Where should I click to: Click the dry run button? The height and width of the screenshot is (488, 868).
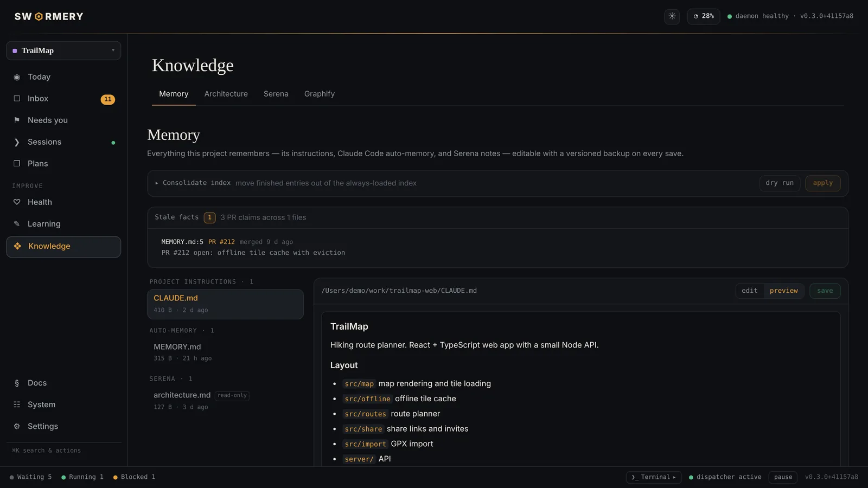(780, 183)
